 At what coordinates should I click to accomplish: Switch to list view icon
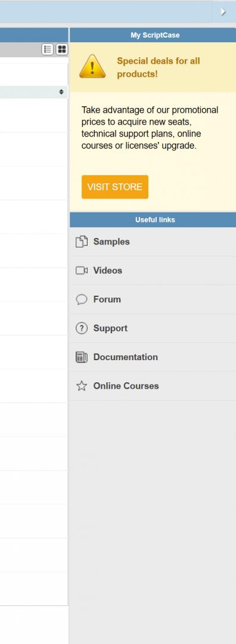[48, 49]
